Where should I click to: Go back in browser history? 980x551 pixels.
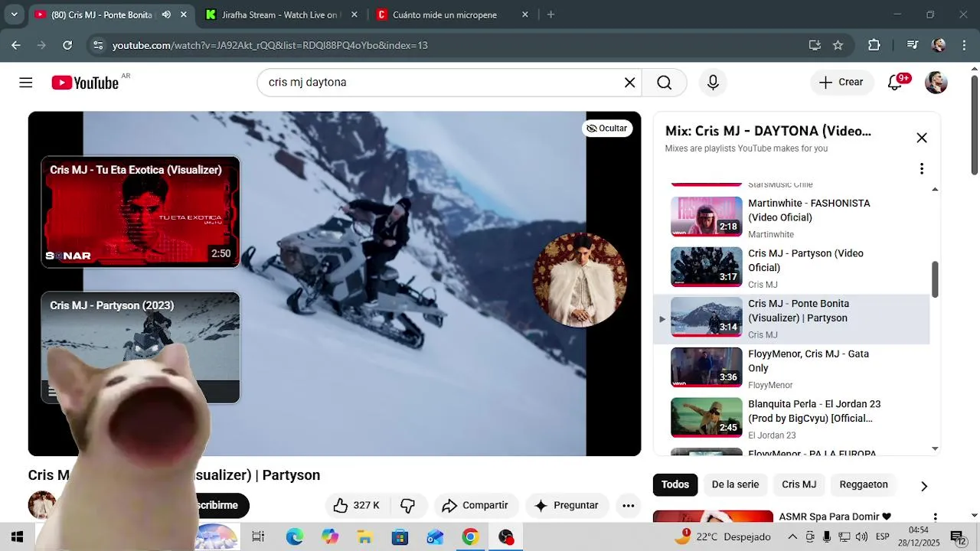[x=16, y=45]
